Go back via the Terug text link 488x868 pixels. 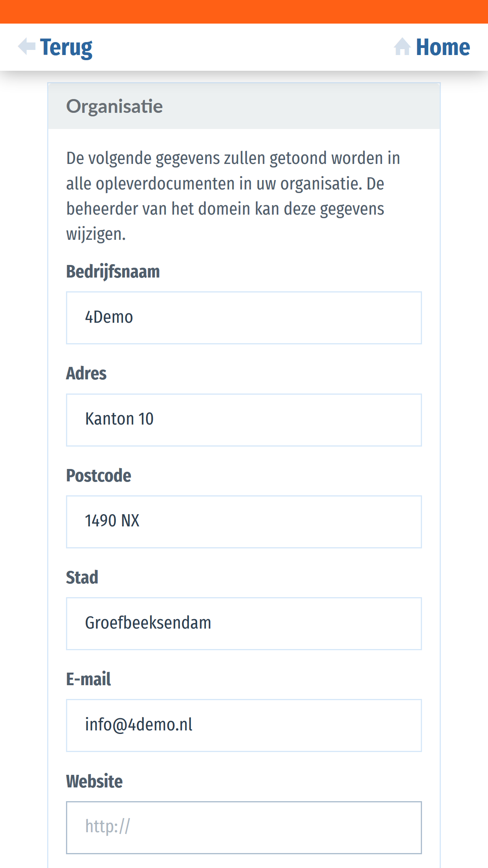click(x=66, y=48)
